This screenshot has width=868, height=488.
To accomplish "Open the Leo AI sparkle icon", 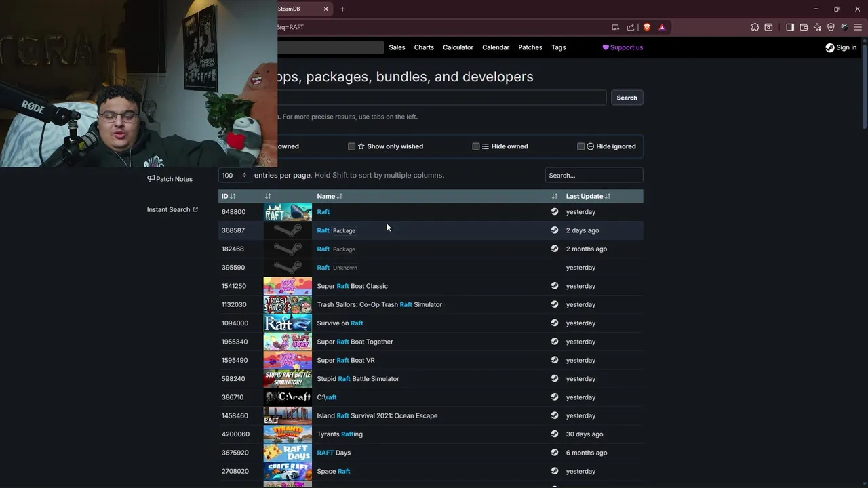I will [x=817, y=27].
